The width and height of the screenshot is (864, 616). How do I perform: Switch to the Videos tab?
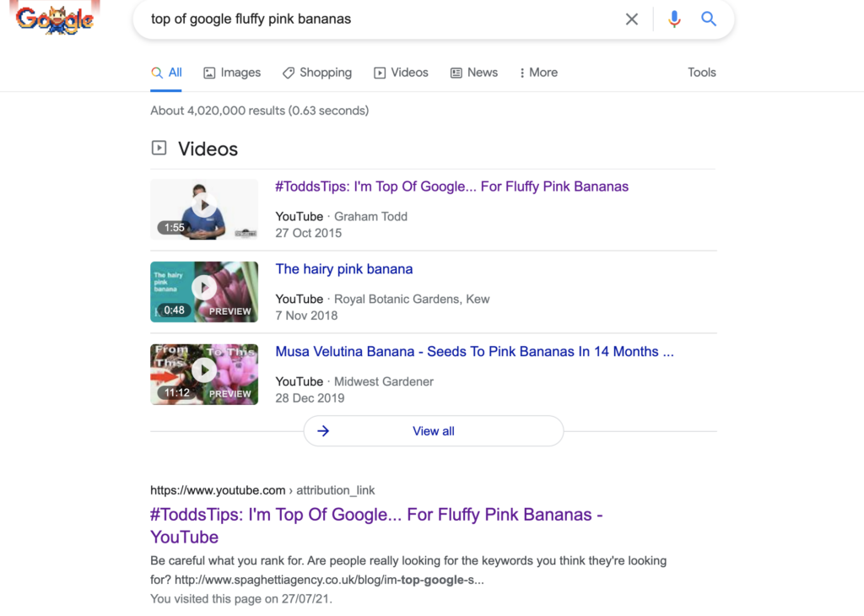(401, 73)
